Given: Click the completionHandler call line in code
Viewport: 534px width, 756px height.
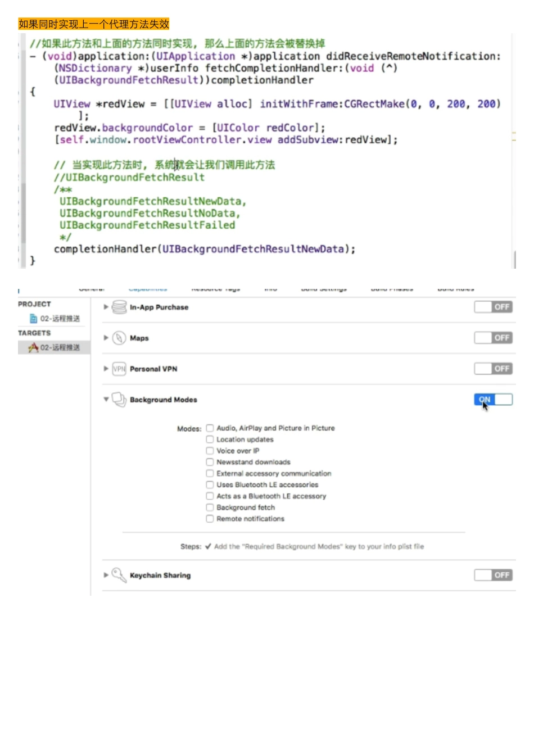Looking at the screenshot, I should click(x=205, y=249).
